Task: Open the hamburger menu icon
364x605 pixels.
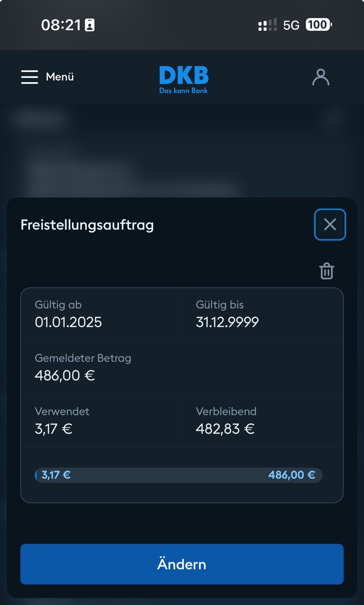Action: 29,77
